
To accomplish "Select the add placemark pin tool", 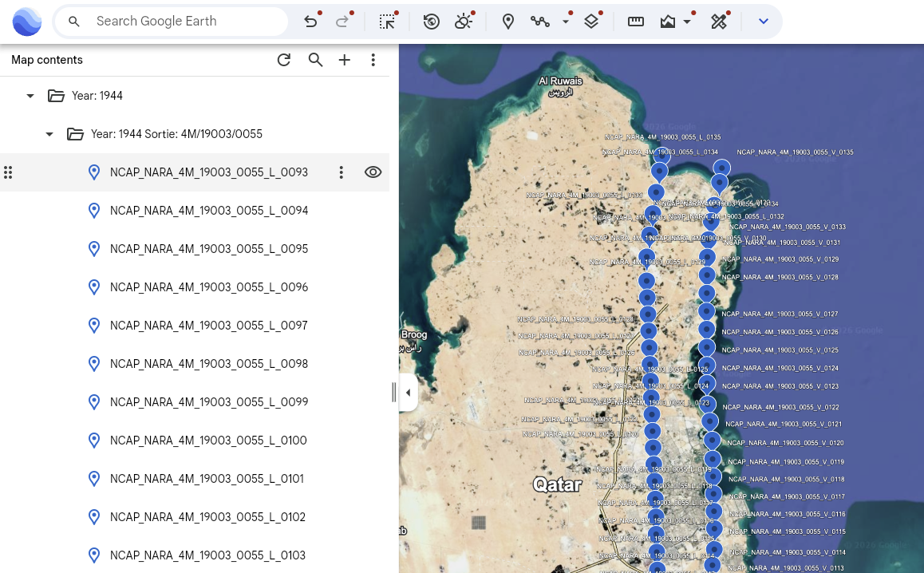I will point(508,22).
